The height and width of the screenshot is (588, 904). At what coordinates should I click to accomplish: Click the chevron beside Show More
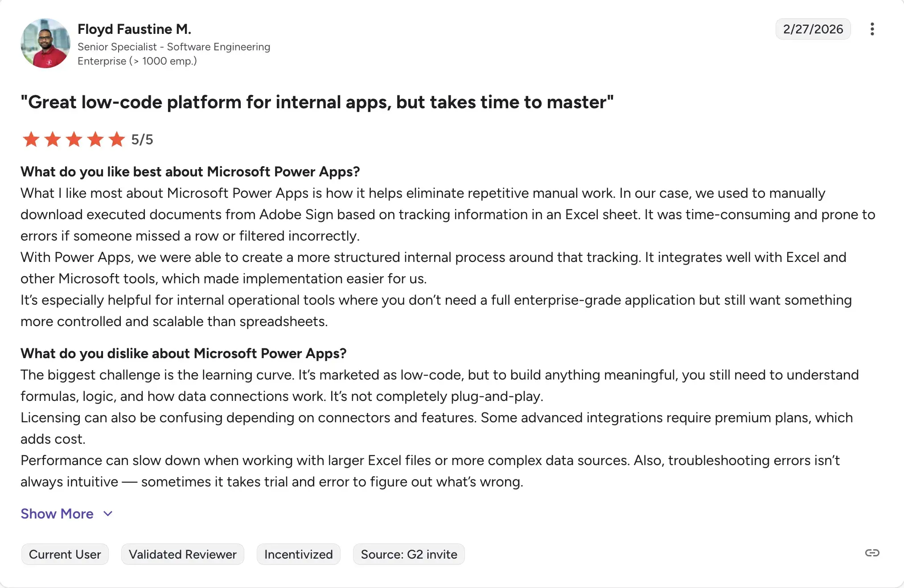click(107, 514)
